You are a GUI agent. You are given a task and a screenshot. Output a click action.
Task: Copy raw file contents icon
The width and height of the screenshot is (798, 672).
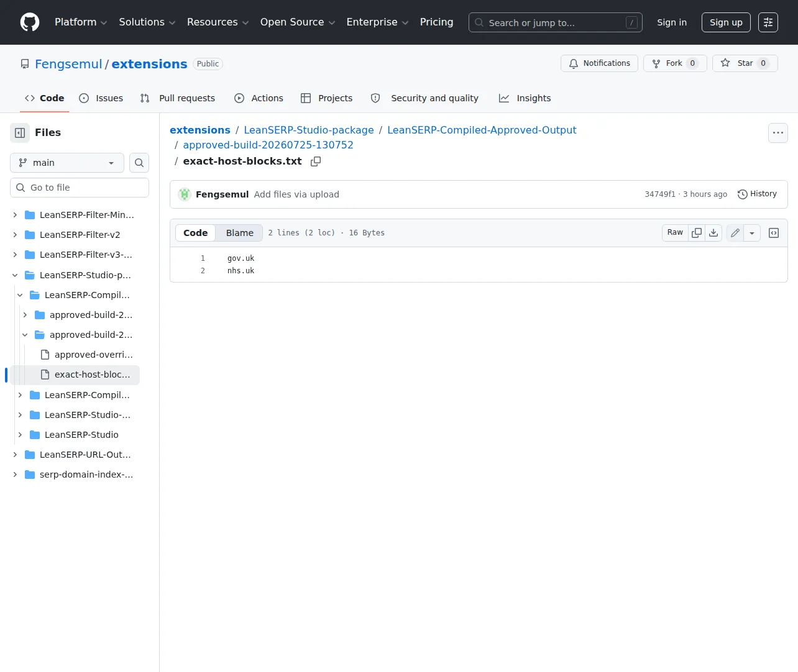pyautogui.click(x=697, y=233)
